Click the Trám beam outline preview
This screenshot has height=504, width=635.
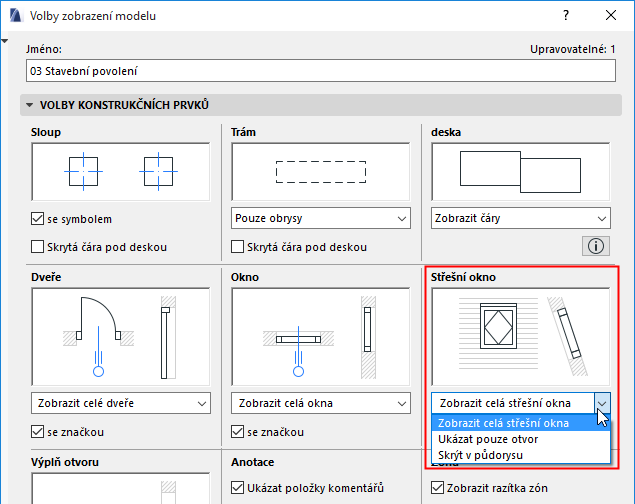coord(320,172)
